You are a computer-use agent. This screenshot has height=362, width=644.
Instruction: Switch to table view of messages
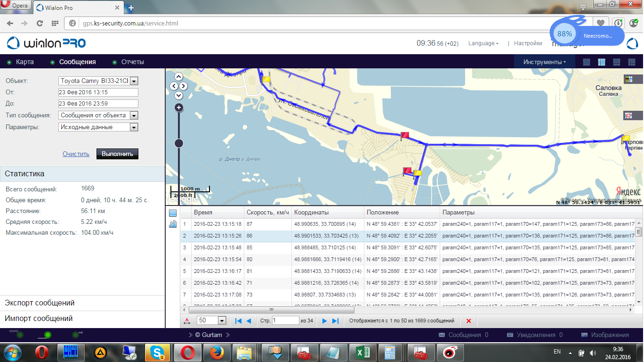pos(172,213)
